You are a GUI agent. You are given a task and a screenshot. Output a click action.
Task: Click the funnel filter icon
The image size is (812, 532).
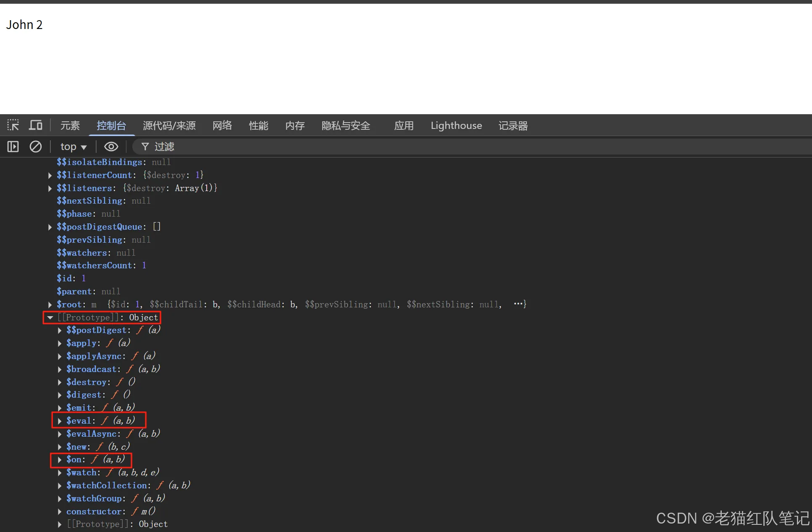pos(145,147)
